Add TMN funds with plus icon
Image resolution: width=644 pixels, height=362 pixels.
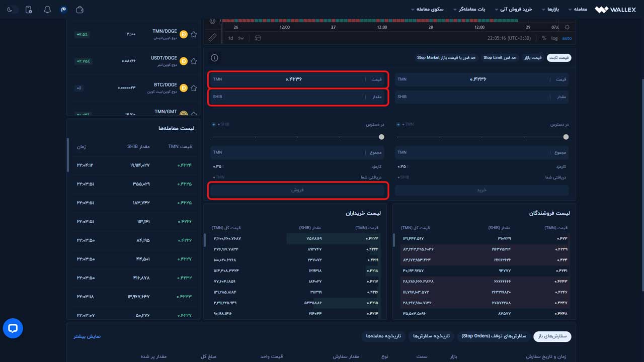point(398,124)
